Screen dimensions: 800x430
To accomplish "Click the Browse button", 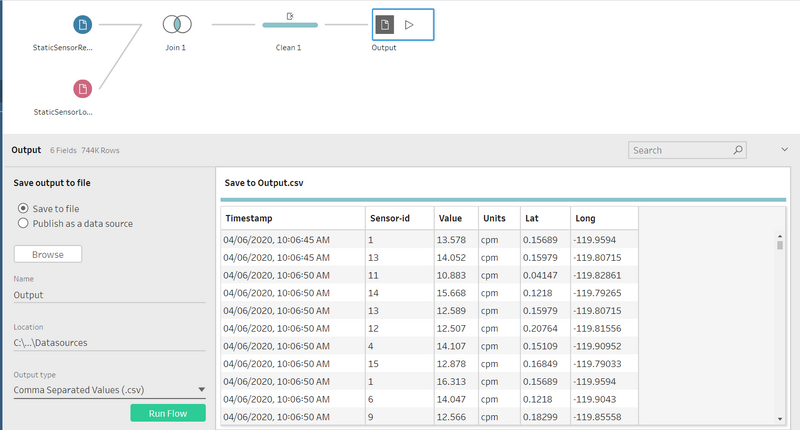I will 48,254.
